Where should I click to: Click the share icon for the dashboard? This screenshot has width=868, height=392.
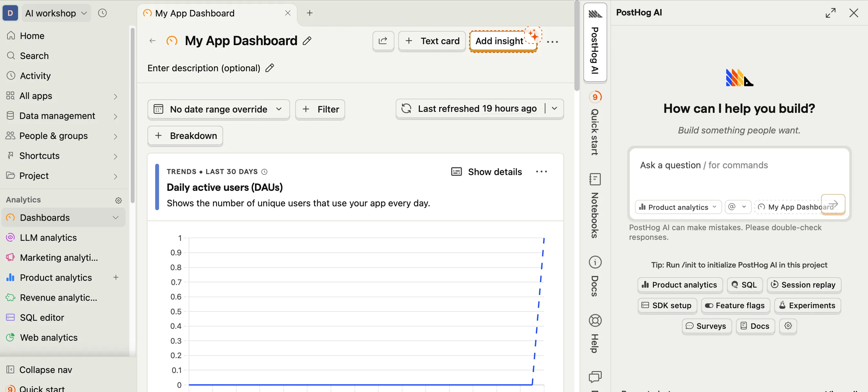(383, 41)
